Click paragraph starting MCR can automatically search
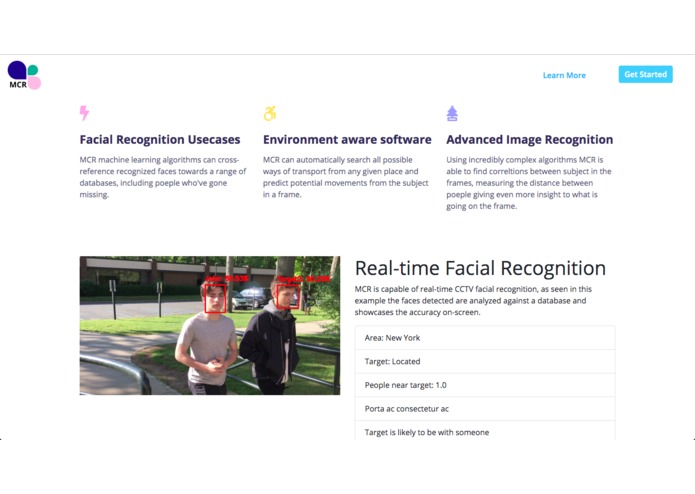Image resolution: width=695 pixels, height=494 pixels. 346,177
